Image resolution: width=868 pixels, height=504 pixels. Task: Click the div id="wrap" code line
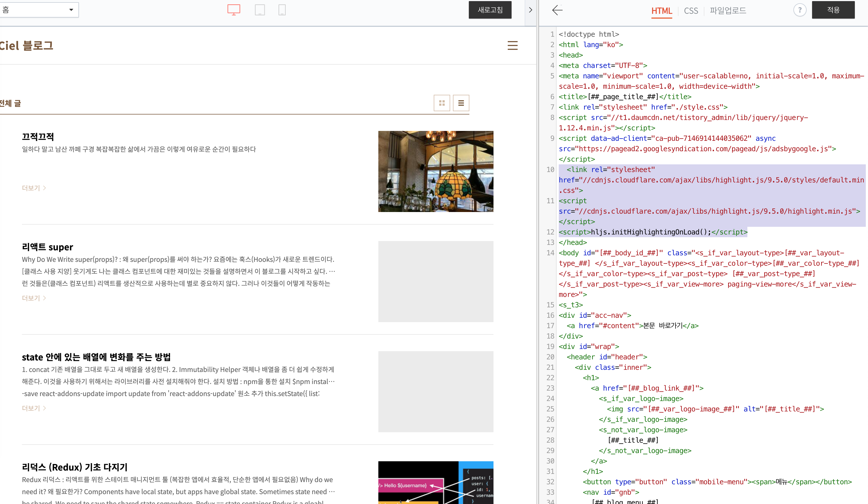(589, 346)
